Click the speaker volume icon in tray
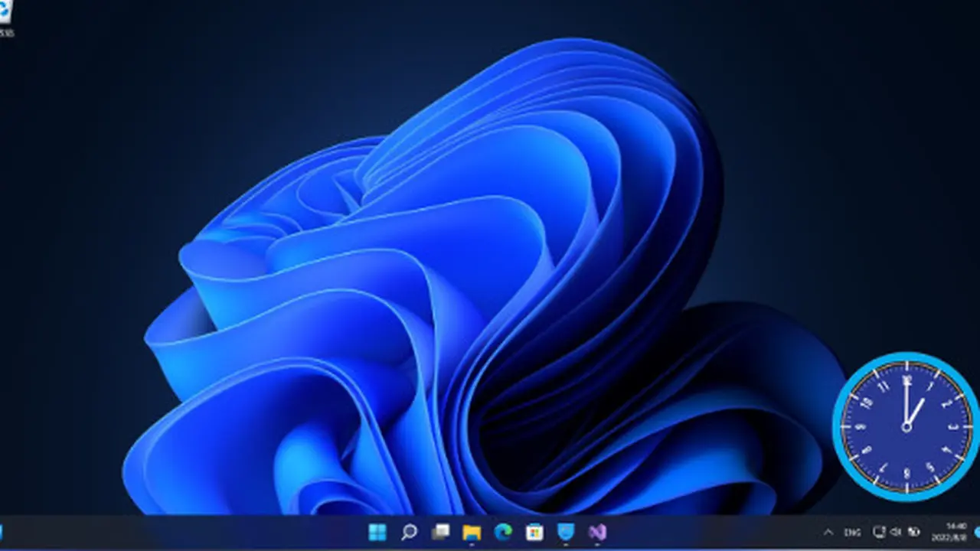Screen dimensions: 980x551 coord(897,532)
